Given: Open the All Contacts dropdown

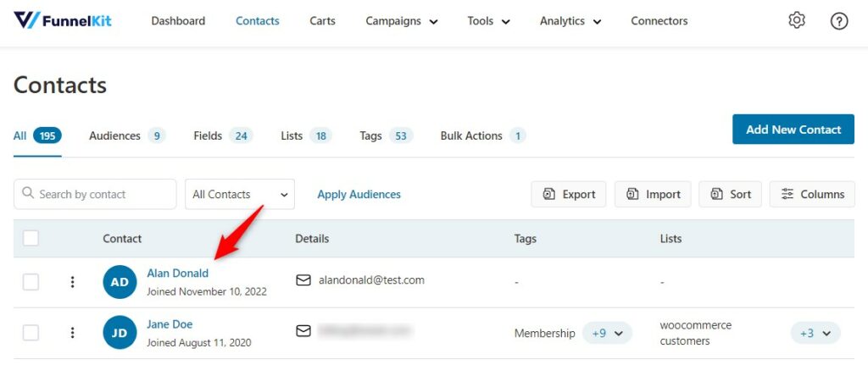Looking at the screenshot, I should pyautogui.click(x=240, y=194).
